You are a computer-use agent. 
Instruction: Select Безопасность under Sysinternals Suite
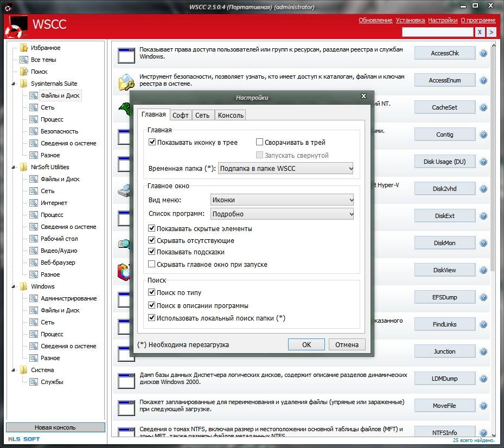[60, 131]
